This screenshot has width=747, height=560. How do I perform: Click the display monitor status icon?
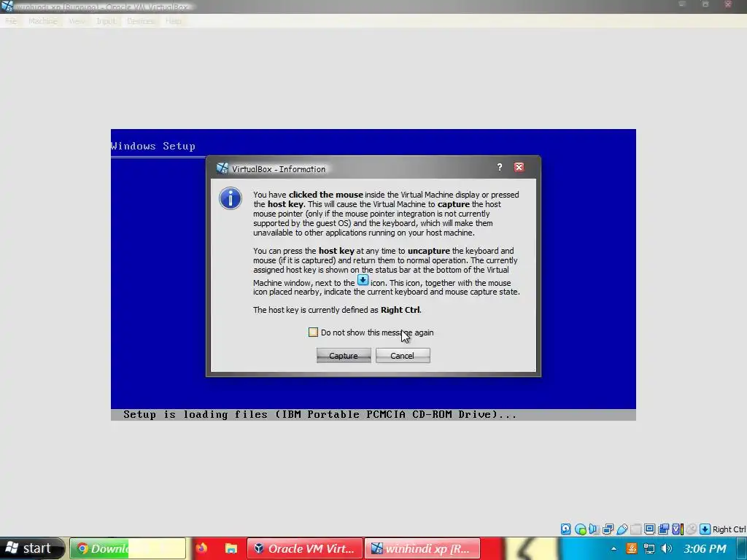(x=649, y=529)
